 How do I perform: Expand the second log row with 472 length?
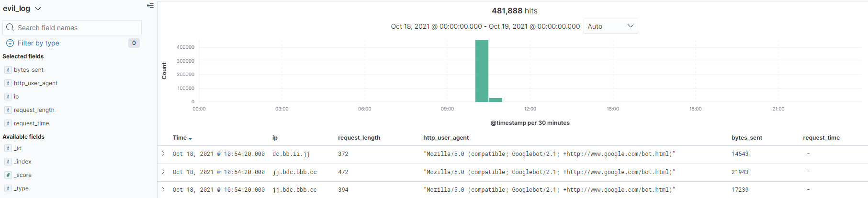[x=163, y=172]
